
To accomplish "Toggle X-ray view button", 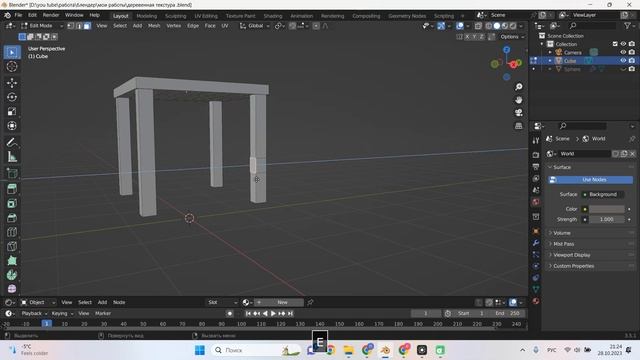I will pos(478,26).
